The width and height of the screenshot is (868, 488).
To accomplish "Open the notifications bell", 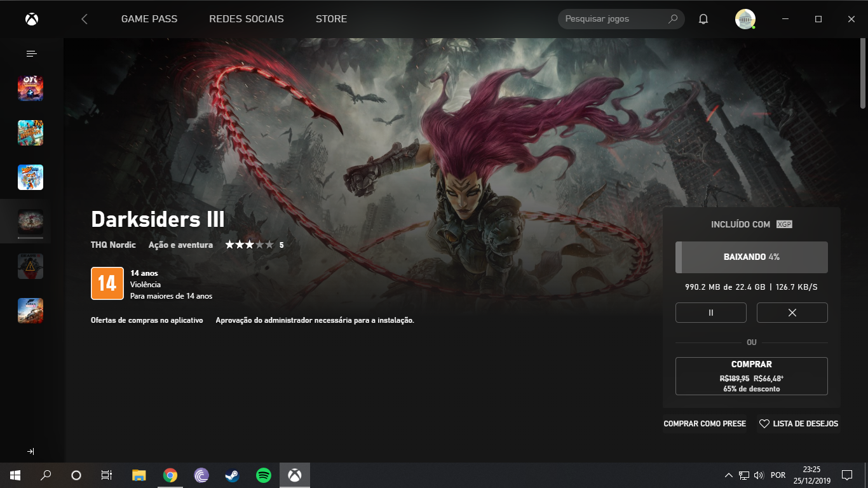I will [703, 19].
